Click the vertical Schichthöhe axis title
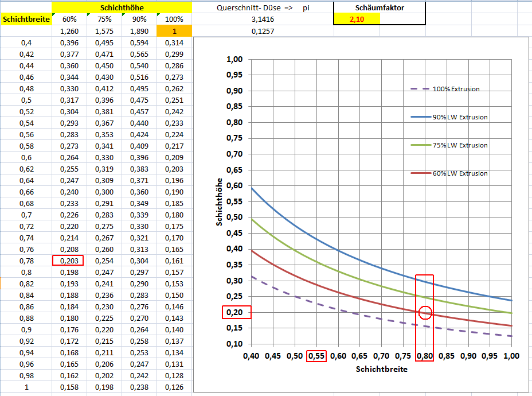This screenshot has height=396, width=532. tap(220, 201)
